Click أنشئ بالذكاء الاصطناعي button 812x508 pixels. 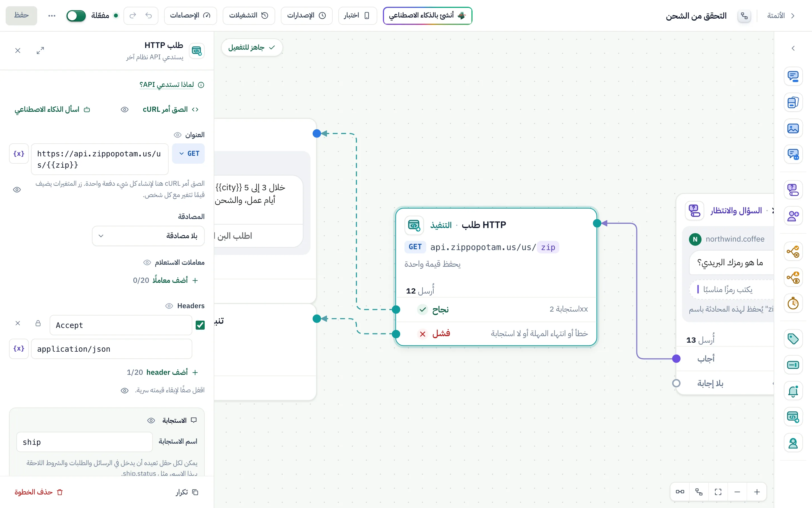tap(427, 16)
